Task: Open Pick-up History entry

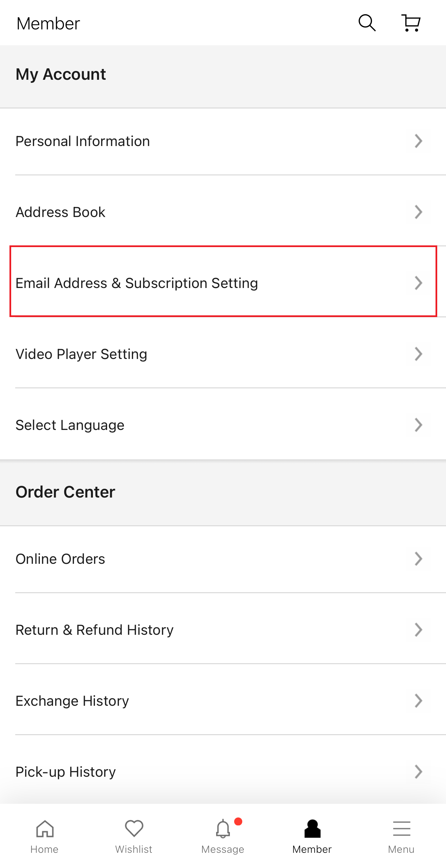Action: click(66, 772)
